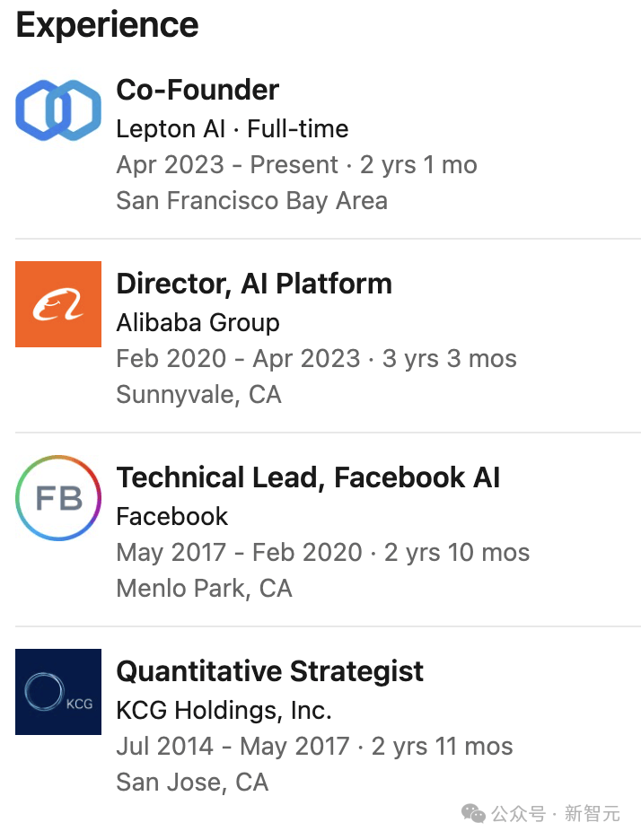
Task: Click the Experience section heading
Action: (107, 25)
